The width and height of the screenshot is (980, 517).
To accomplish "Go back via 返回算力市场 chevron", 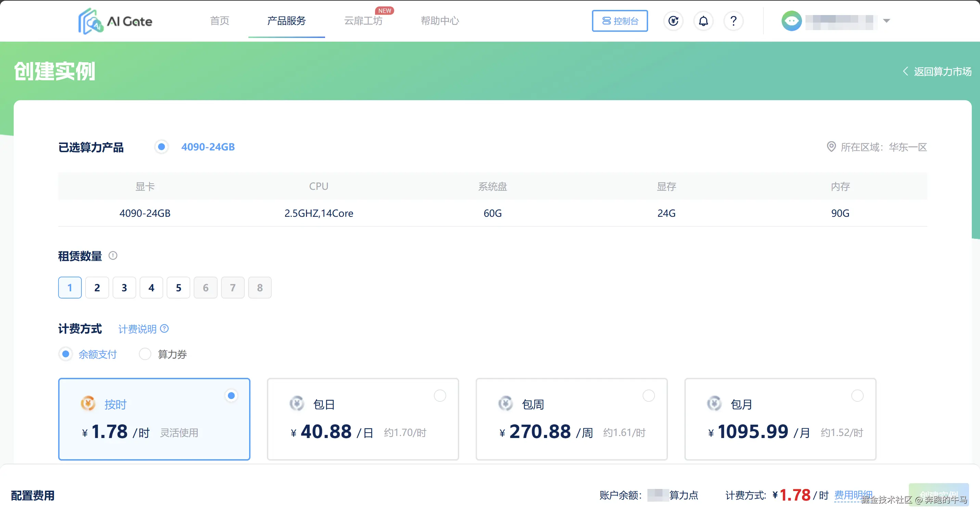I will [906, 71].
